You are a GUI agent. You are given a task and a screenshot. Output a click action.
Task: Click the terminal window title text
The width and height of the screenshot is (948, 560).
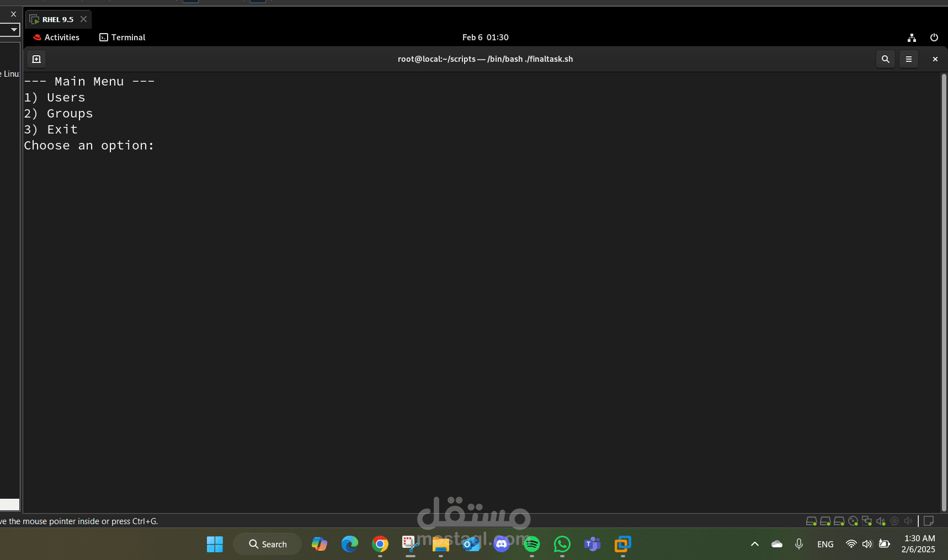[x=485, y=59]
